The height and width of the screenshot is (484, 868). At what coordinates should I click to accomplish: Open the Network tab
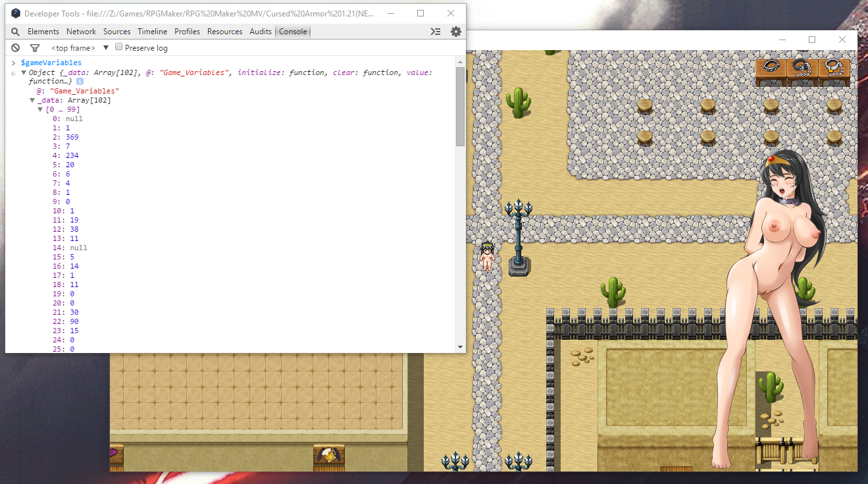(81, 32)
